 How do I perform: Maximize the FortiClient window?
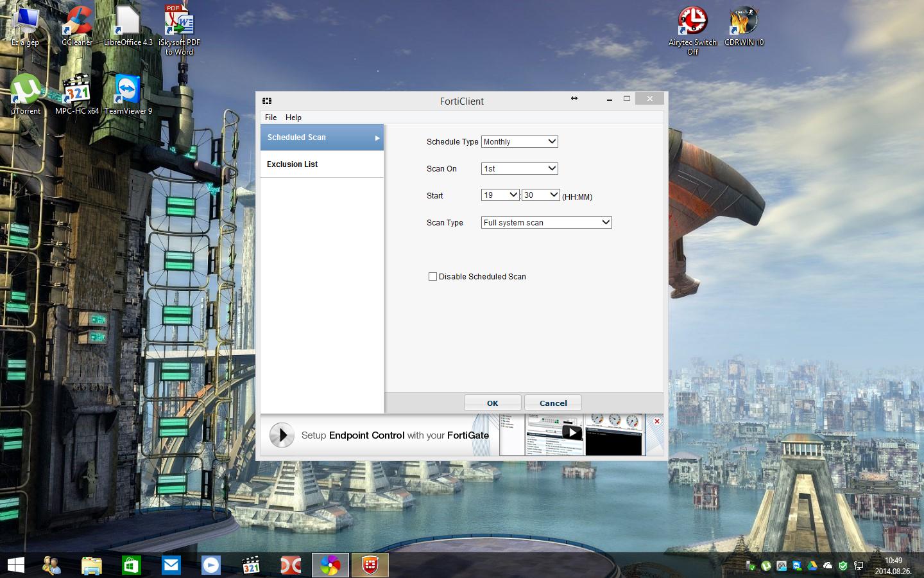click(x=627, y=99)
